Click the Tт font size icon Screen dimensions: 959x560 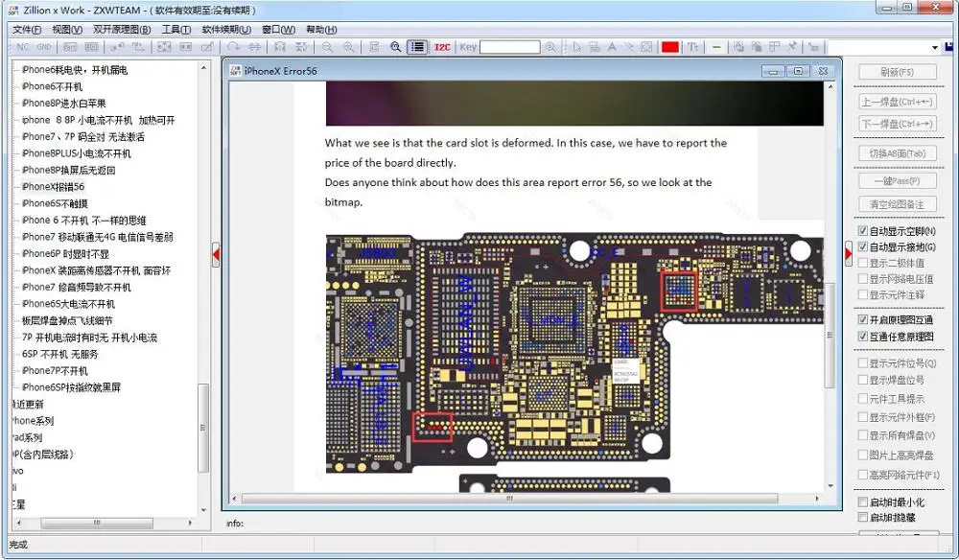pos(693,47)
